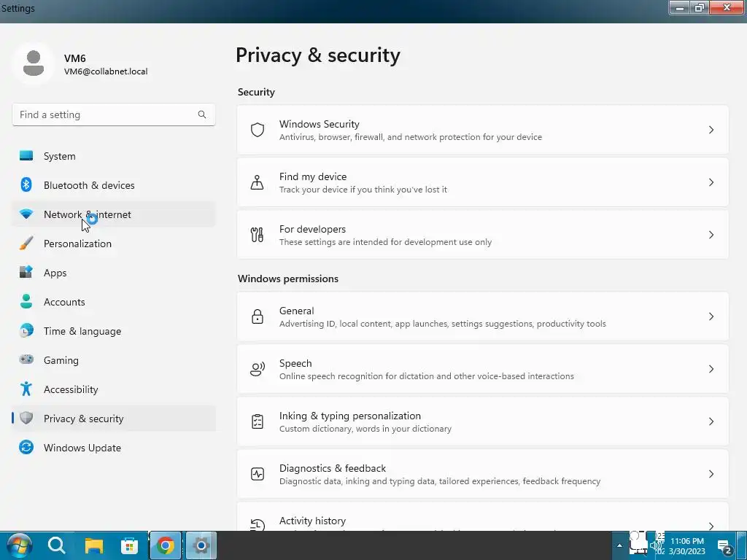
Task: Expand Find my device chevron
Action: click(x=711, y=182)
